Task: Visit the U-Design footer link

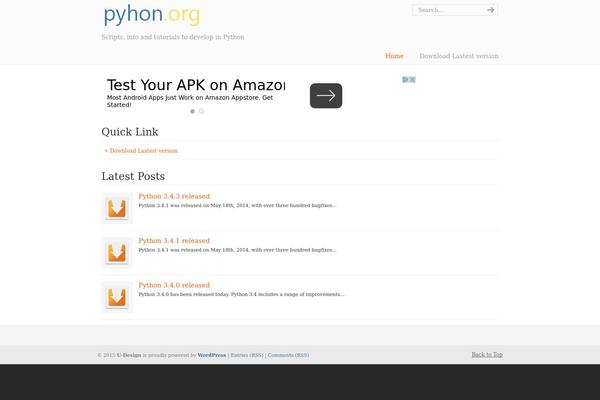Action: pos(129,355)
